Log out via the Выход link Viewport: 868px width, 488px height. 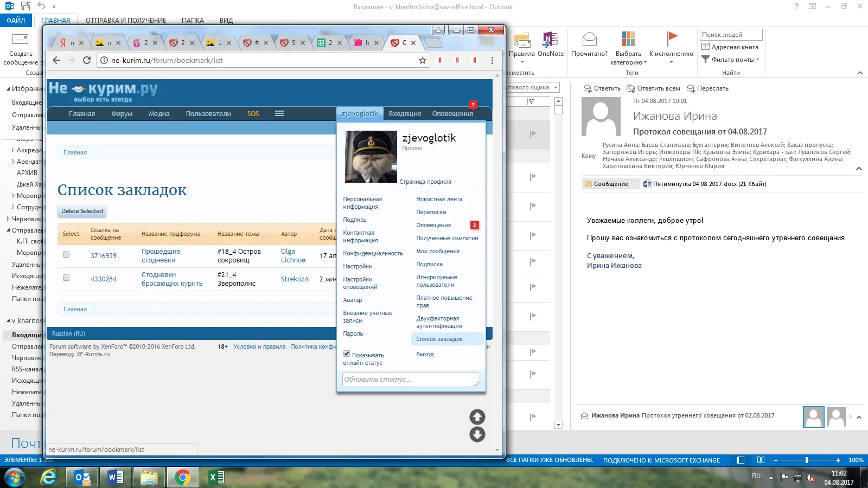coord(425,354)
